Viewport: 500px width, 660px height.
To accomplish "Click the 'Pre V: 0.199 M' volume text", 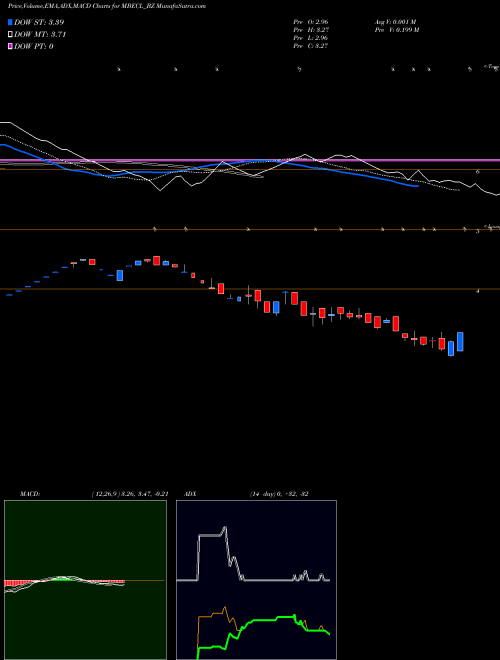I will pyautogui.click(x=396, y=30).
